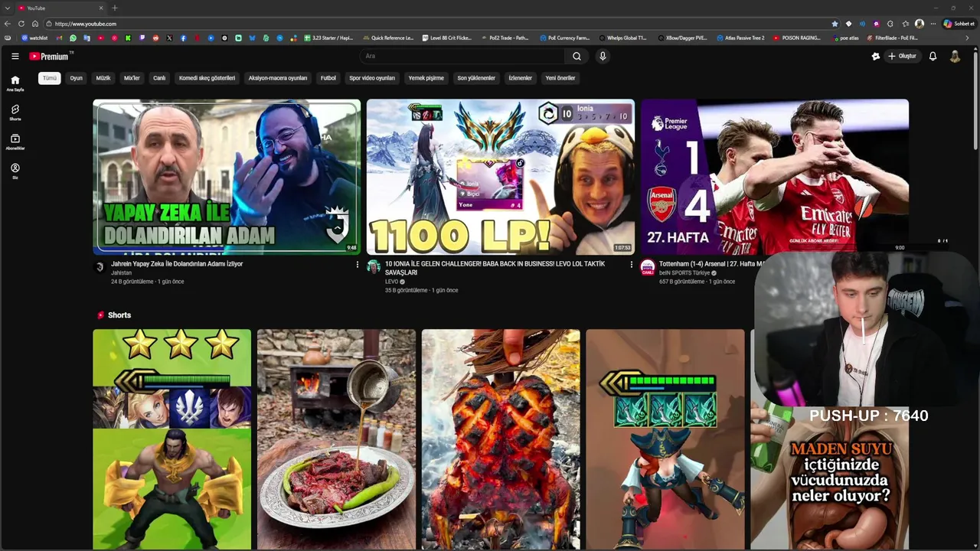The height and width of the screenshot is (551, 980).
Task: Open the X bookmark icon
Action: 169,37
